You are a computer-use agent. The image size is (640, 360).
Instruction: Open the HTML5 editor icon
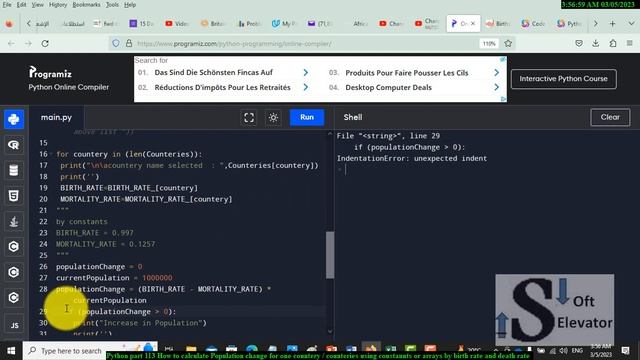click(14, 196)
